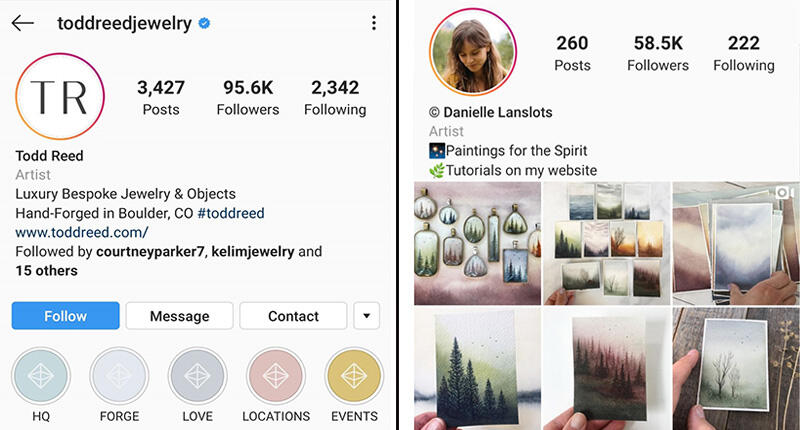800x430 pixels.
Task: View Danielle Lanslots' profile photo story
Action: pos(473,52)
